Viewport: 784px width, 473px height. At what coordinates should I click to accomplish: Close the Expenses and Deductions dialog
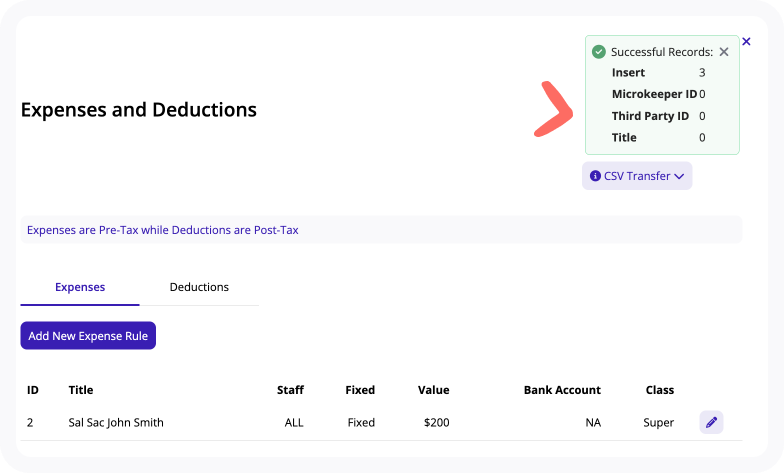tap(746, 42)
